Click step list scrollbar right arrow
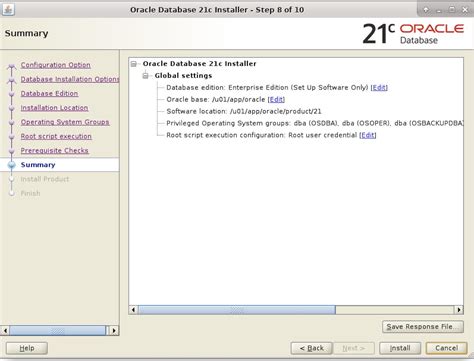474x361 pixels. click(x=114, y=331)
